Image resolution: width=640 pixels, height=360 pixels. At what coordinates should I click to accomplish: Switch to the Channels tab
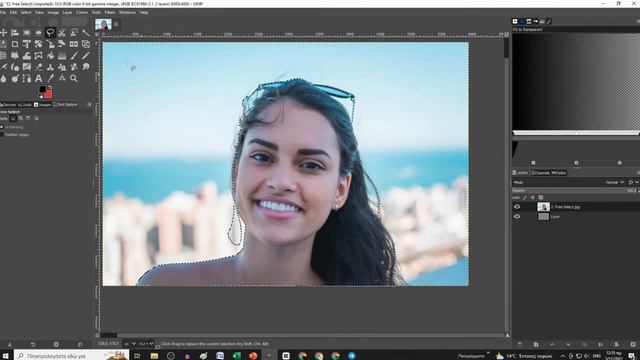540,173
